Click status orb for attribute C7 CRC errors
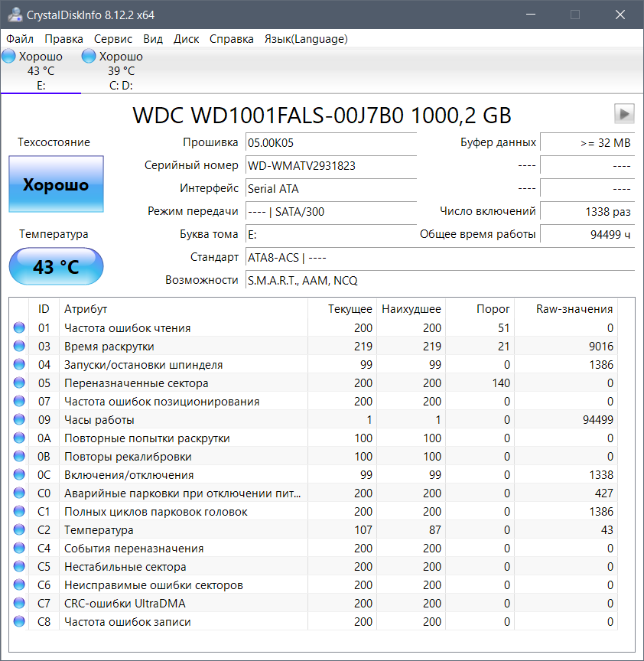This screenshot has height=661, width=644. 19,604
